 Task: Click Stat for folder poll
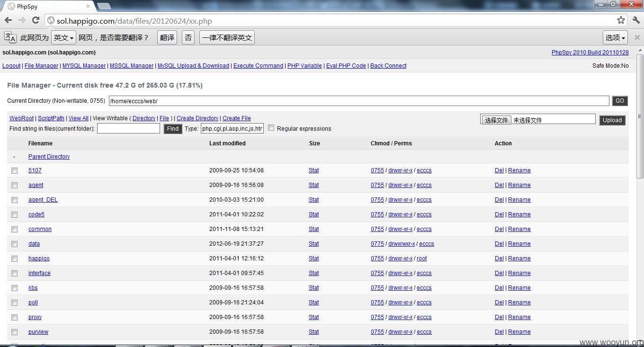pyautogui.click(x=314, y=303)
